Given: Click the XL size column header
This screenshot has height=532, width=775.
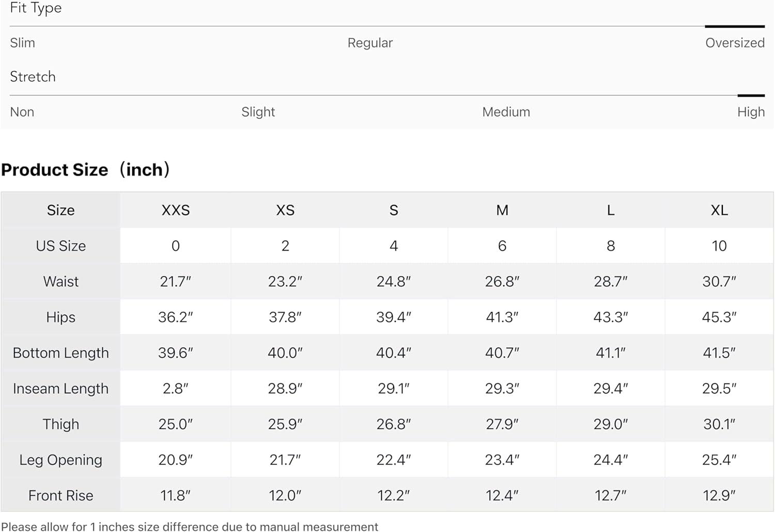Looking at the screenshot, I should point(719,210).
